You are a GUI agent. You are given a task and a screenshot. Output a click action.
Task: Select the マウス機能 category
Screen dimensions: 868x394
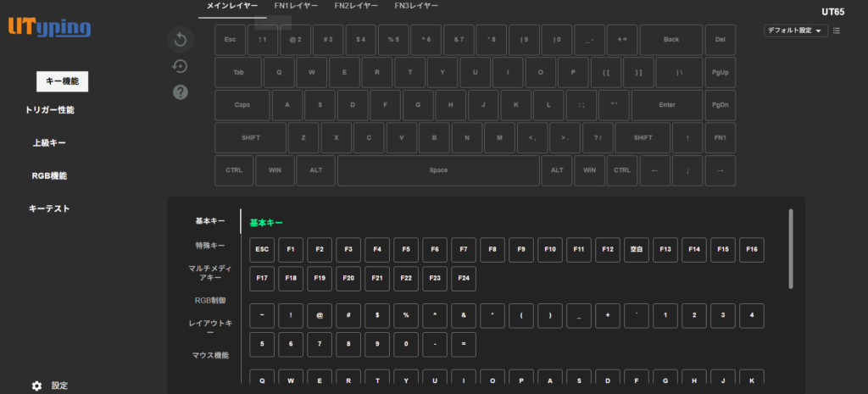pos(210,355)
